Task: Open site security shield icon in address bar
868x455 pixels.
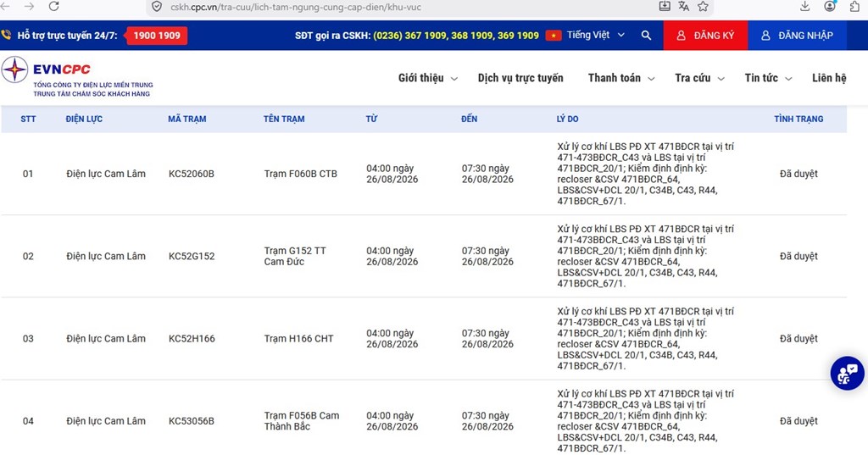Action: point(157,7)
